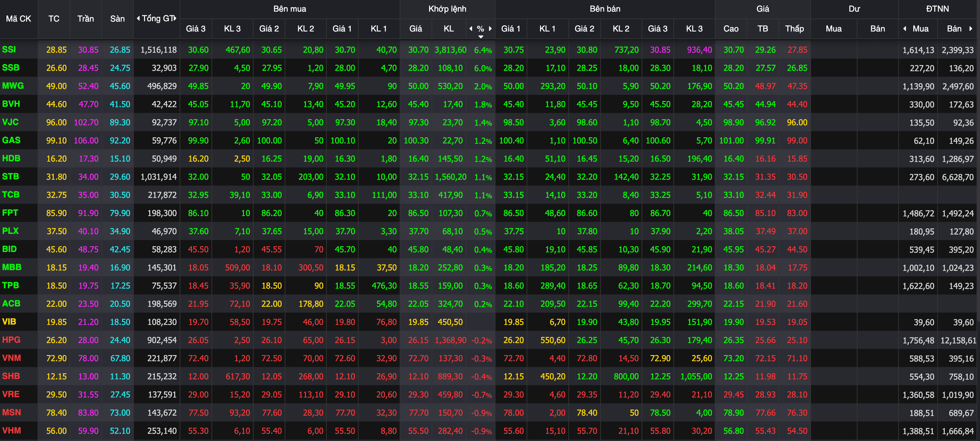Viewport: 980px width, 441px height.
Task: Click the Tổng GT column header
Action: pos(157,18)
